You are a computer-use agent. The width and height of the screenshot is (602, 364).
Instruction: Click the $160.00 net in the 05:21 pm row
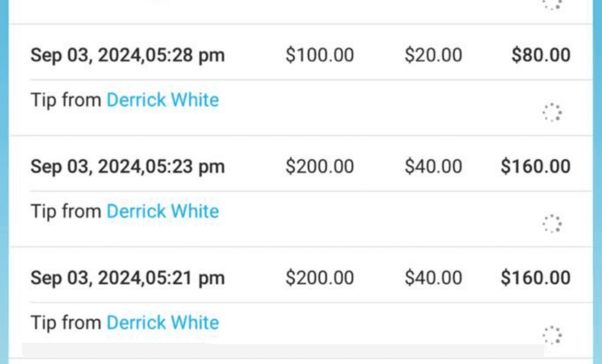click(x=536, y=278)
